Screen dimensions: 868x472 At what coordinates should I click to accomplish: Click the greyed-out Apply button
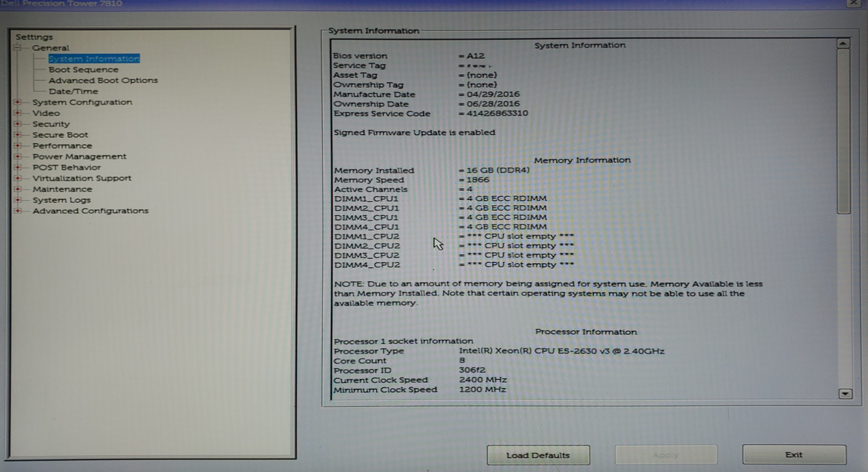click(x=666, y=455)
